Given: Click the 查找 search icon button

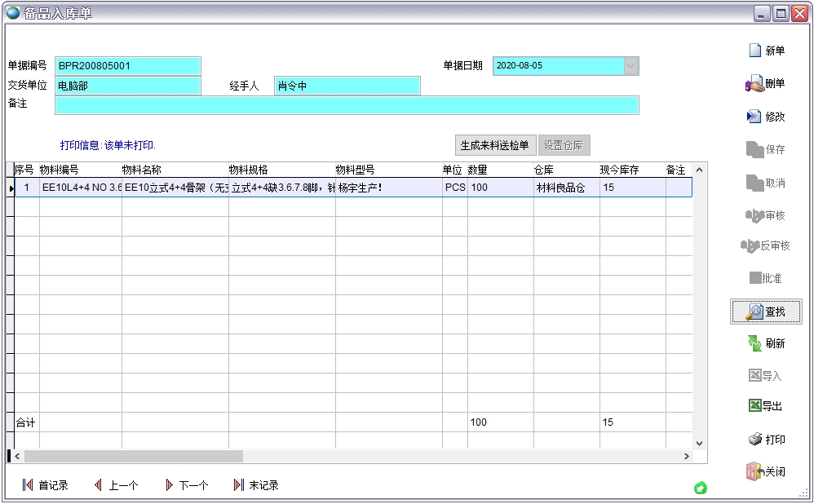Looking at the screenshot, I should (x=755, y=312).
